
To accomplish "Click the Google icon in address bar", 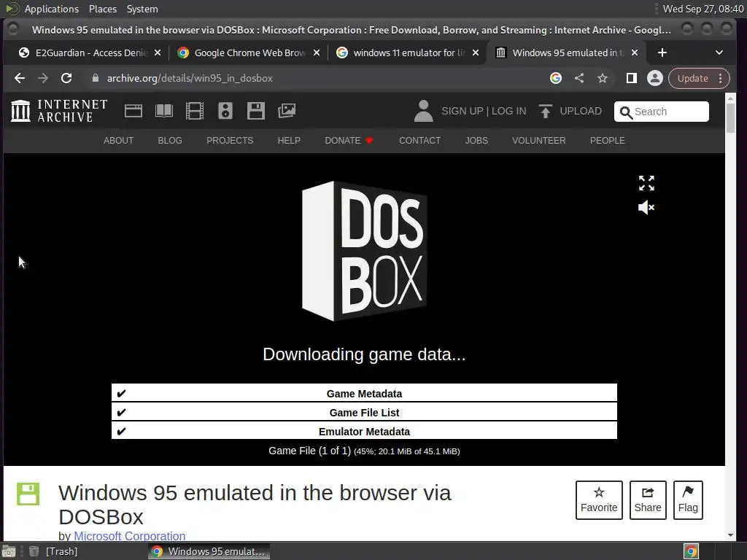I will point(555,78).
